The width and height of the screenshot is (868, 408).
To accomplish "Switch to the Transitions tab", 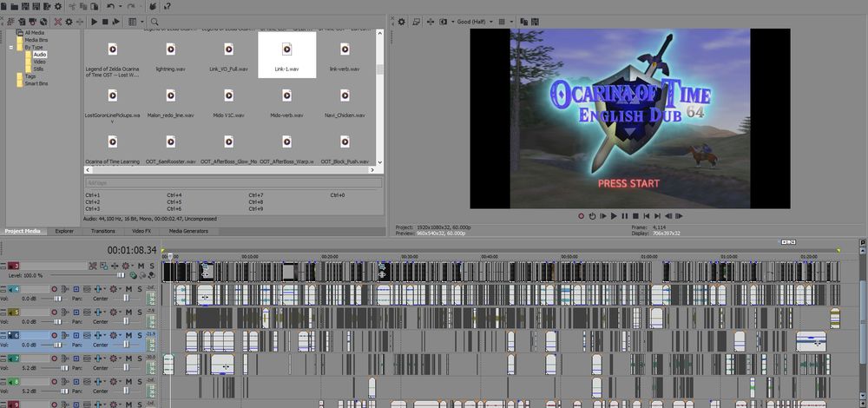I will point(103,231).
